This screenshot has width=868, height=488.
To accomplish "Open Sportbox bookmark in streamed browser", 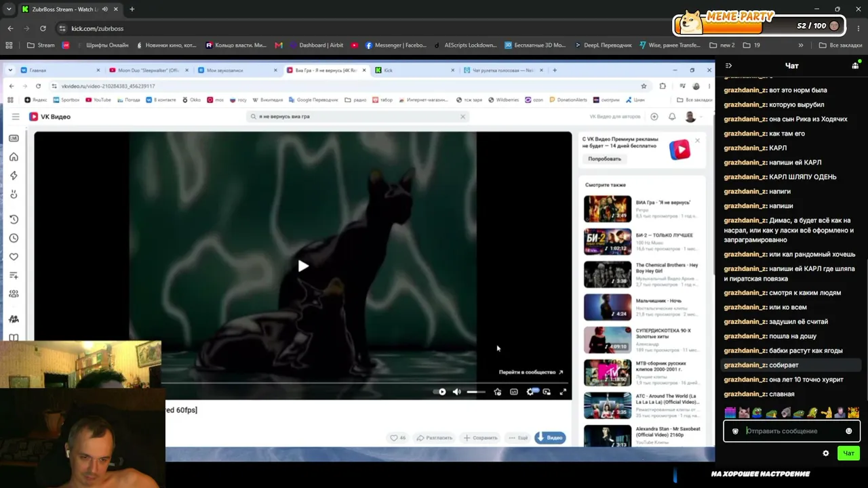I will click(x=66, y=100).
